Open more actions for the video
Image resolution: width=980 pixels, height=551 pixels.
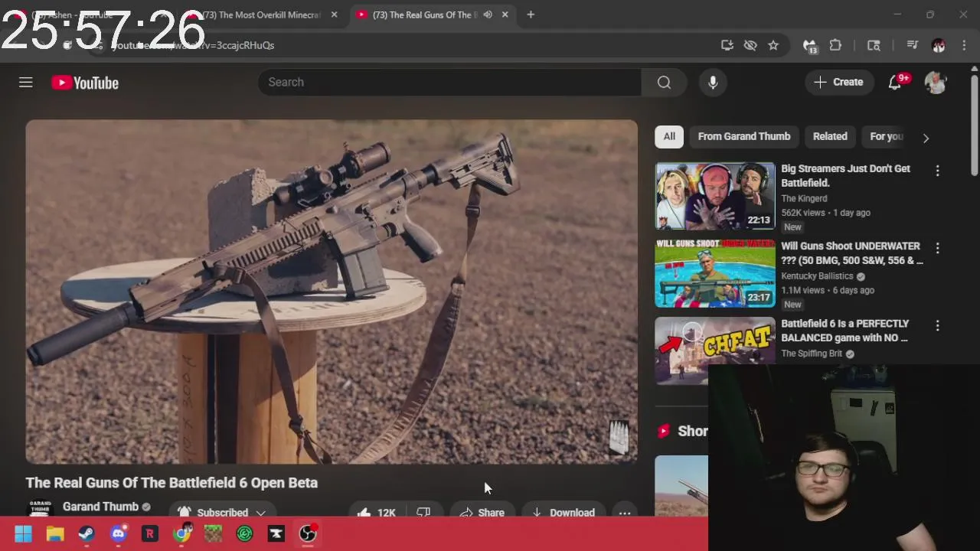(x=625, y=512)
